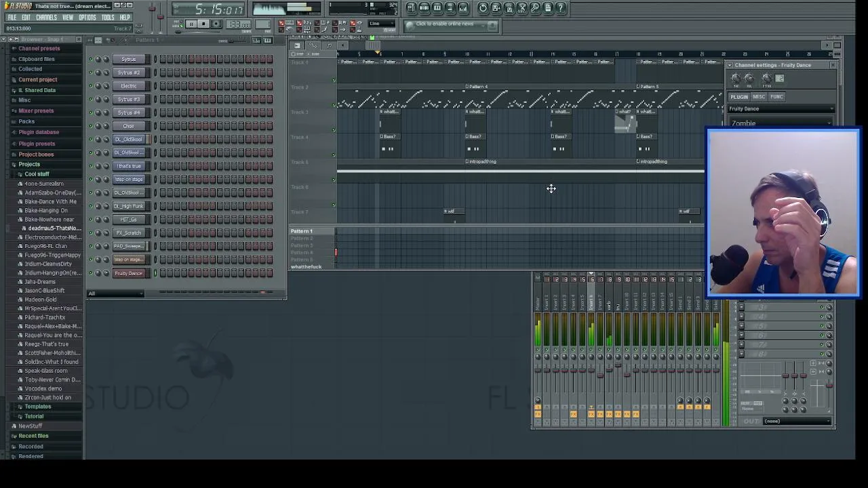Open the keyboard editor in step sequencer
This screenshot has height=488, width=868.
(x=267, y=41)
